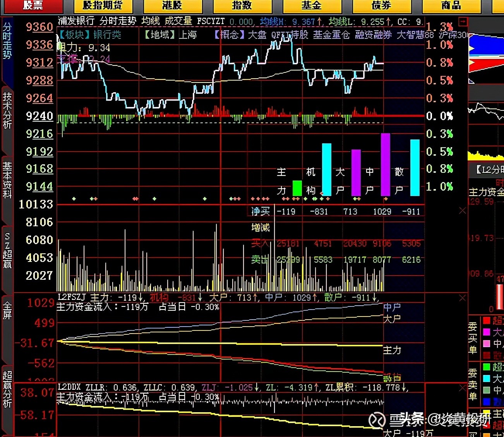This screenshot has width=504, height=437.
Task: Click the 净买 value -831
Action: (x=319, y=212)
